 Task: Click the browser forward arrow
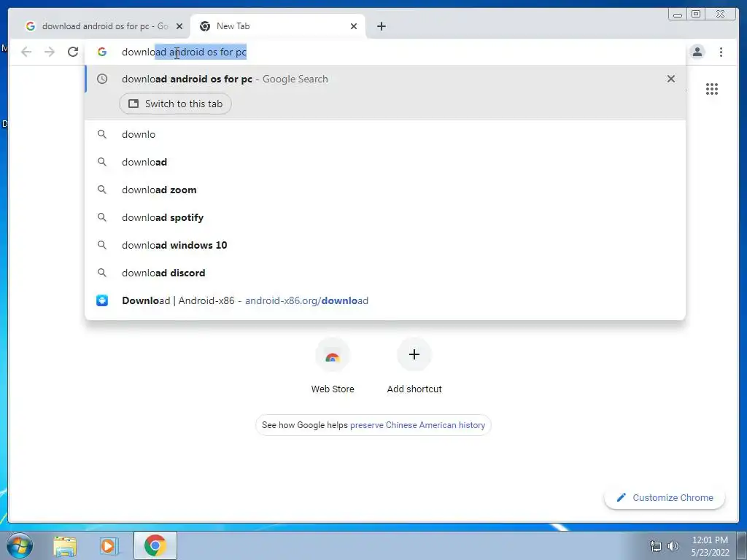50,52
